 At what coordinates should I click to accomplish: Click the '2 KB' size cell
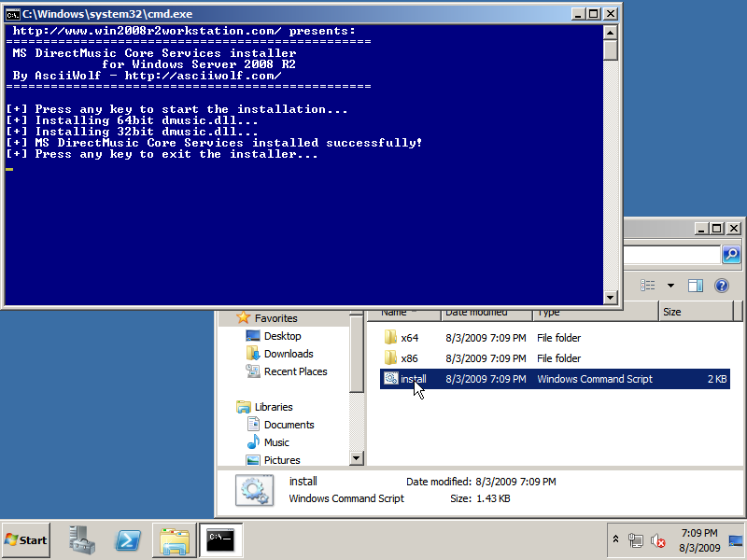point(717,379)
